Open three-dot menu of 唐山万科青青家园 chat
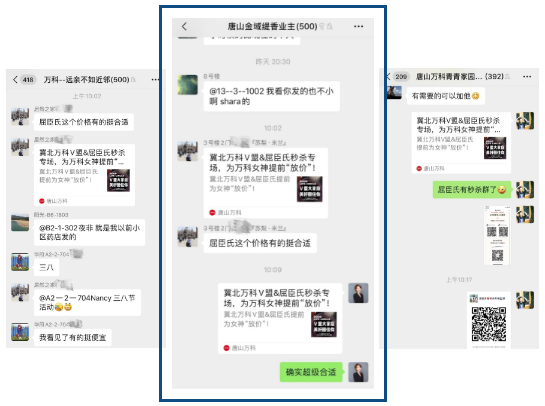Viewport: 545px width, 406px height. point(527,76)
